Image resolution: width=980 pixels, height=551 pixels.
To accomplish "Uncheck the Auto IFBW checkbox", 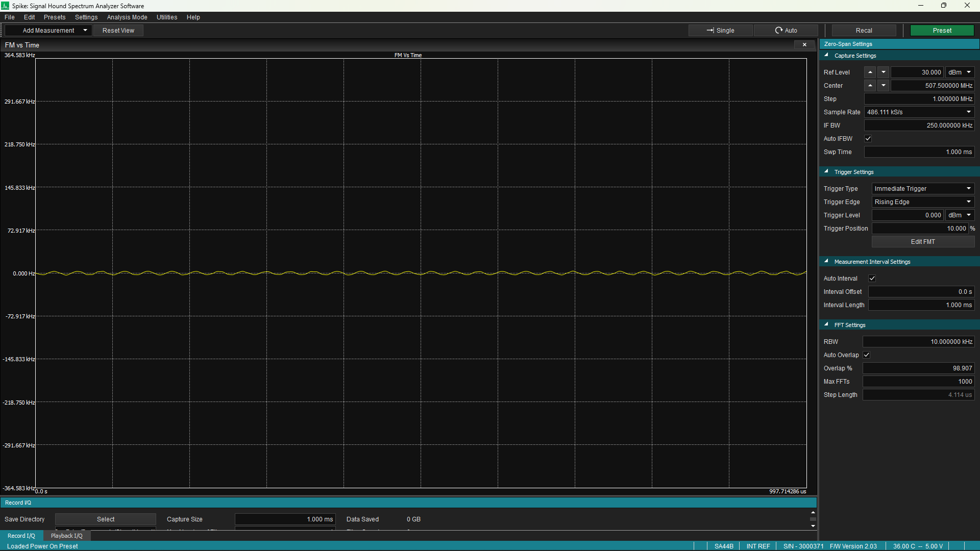I will coord(868,139).
